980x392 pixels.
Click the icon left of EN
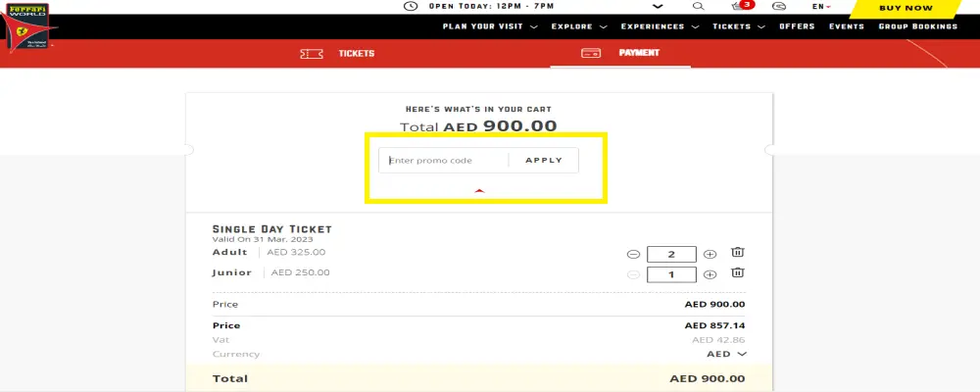[779, 6]
